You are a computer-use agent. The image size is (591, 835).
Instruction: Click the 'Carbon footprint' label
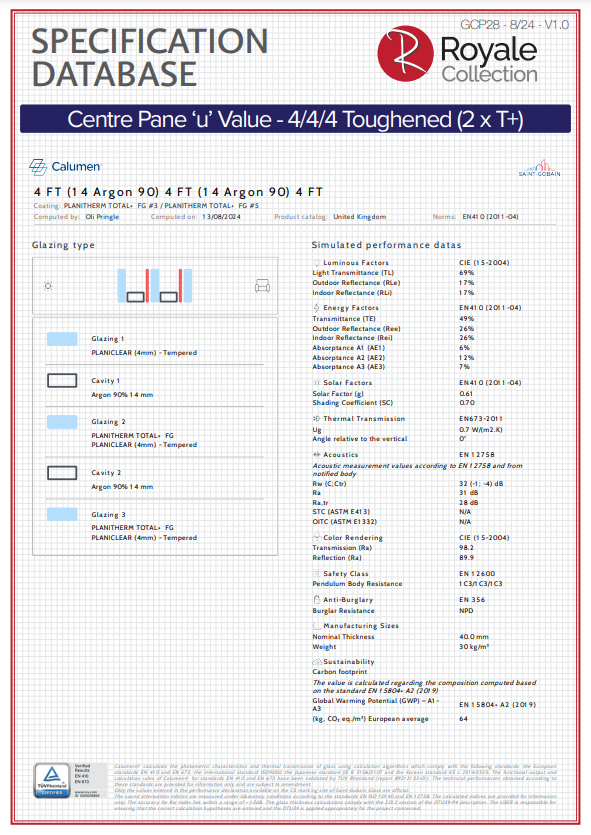pos(340,672)
